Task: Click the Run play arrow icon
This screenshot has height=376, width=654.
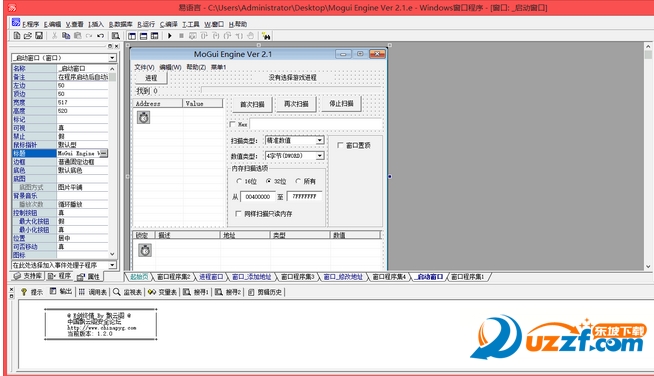Action: (170, 36)
